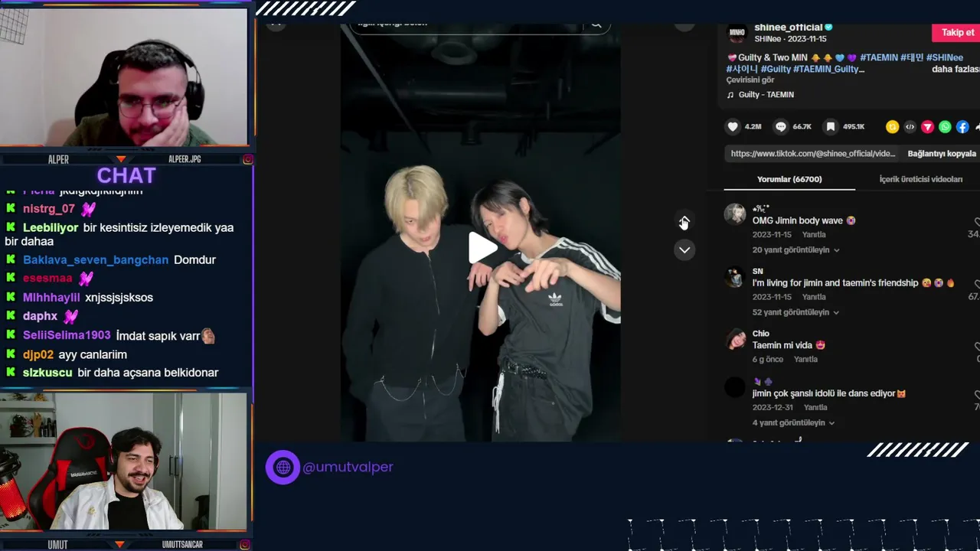Open shinee_official avatar picture
The height and width of the screenshot is (551, 980).
(737, 31)
